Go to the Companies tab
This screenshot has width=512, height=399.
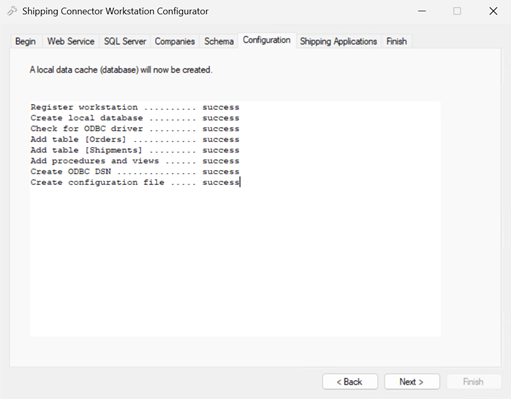175,41
